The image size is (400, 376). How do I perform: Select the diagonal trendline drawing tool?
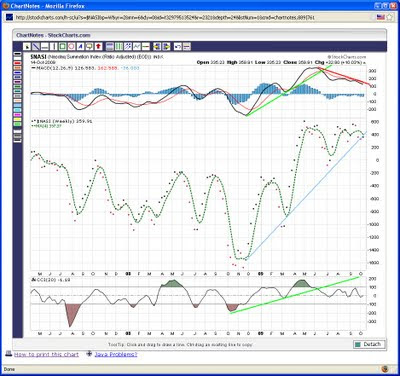pos(36,47)
